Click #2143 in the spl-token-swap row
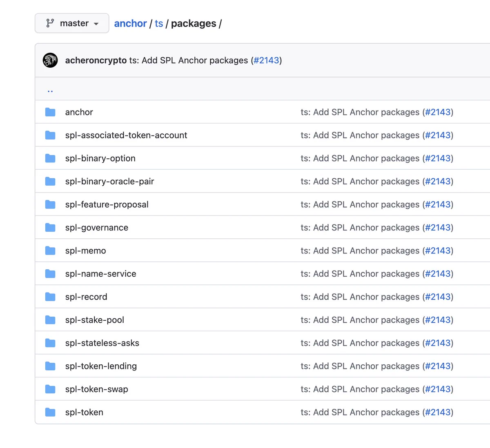490x448 pixels. pos(438,389)
